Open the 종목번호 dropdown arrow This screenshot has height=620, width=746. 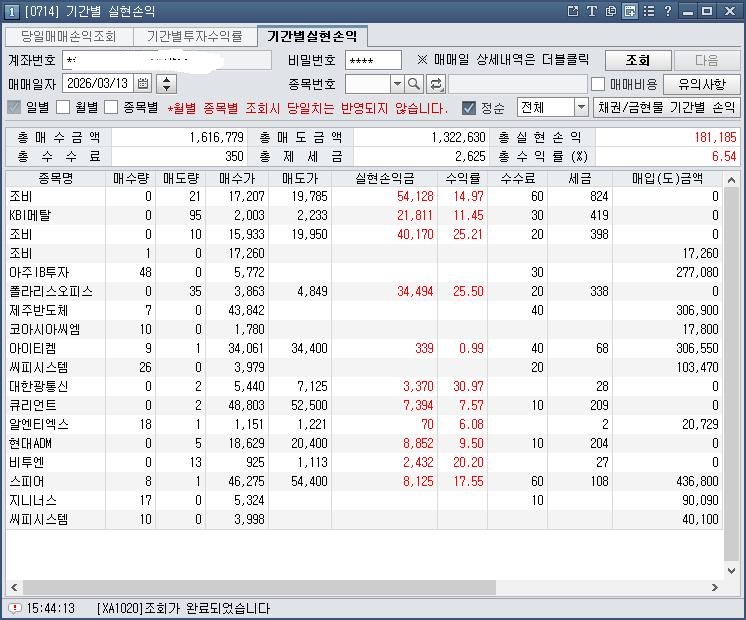click(397, 84)
